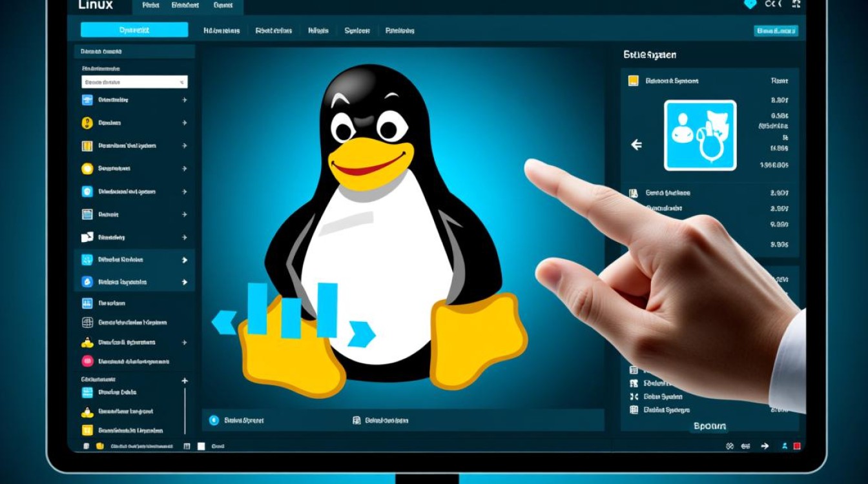Select the red color swatch at bottom right
Viewport: 868px width, 484px height.
click(x=797, y=447)
